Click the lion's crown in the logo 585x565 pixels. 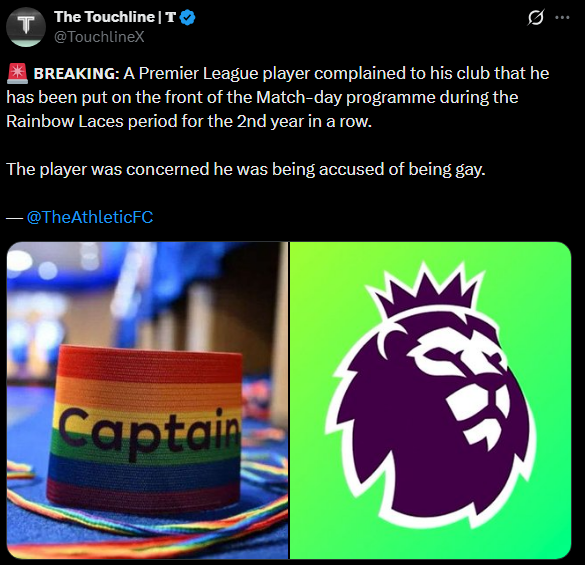(x=425, y=293)
